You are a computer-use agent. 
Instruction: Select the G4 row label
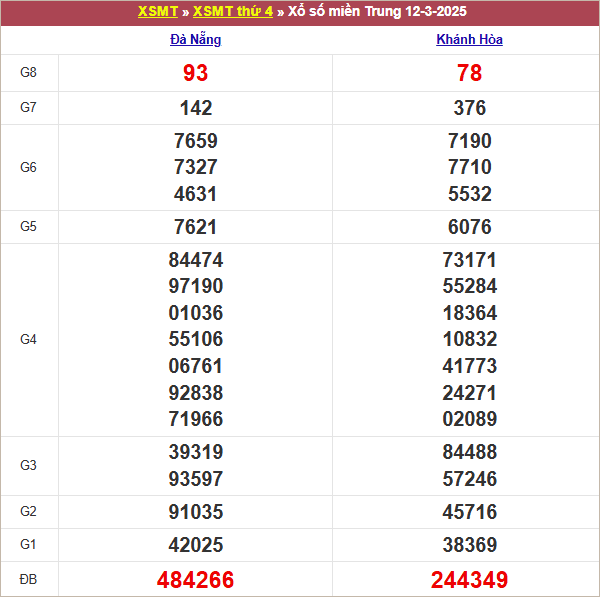point(28,339)
